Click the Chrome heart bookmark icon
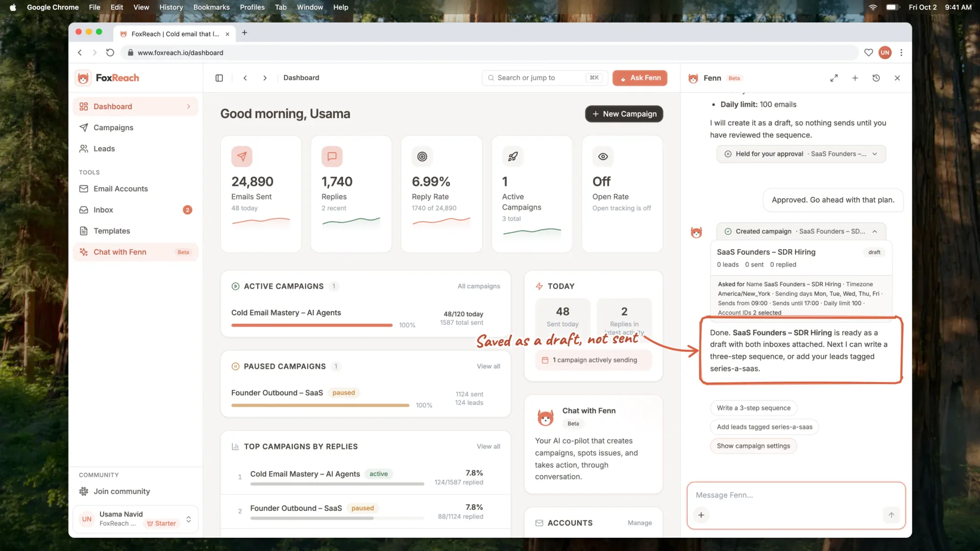980x551 pixels. [x=868, y=52]
